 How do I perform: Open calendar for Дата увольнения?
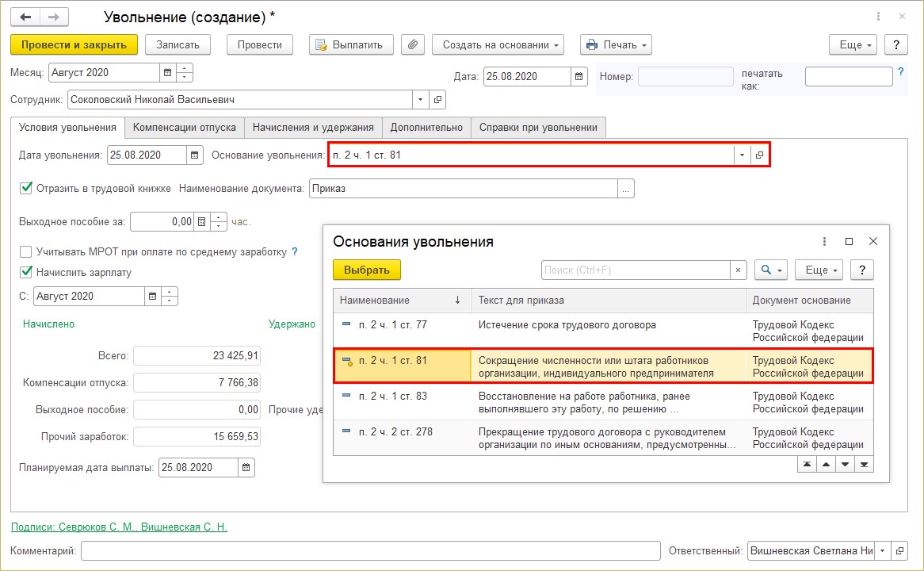(x=194, y=155)
